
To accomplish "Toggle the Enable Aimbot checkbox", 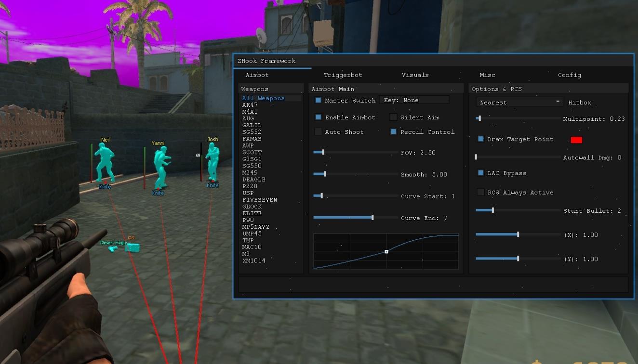I will pos(318,117).
